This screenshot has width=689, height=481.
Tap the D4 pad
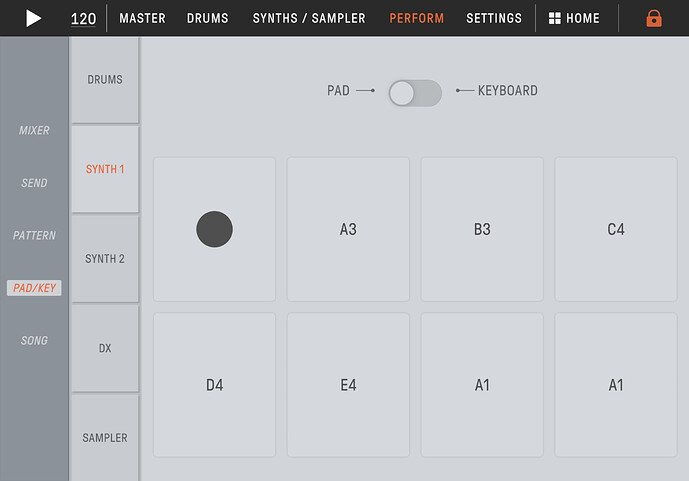214,385
